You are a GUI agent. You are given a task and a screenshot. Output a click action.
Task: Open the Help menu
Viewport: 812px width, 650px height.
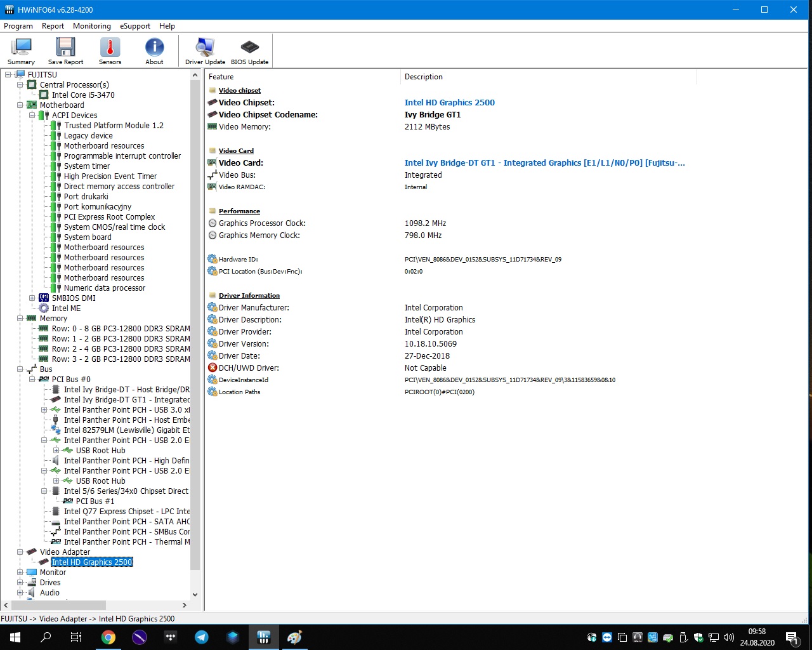[x=167, y=26]
